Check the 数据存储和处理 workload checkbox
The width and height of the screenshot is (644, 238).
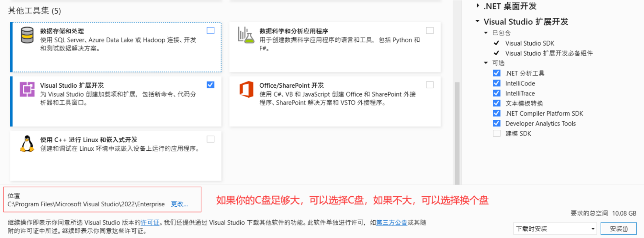coord(210,31)
